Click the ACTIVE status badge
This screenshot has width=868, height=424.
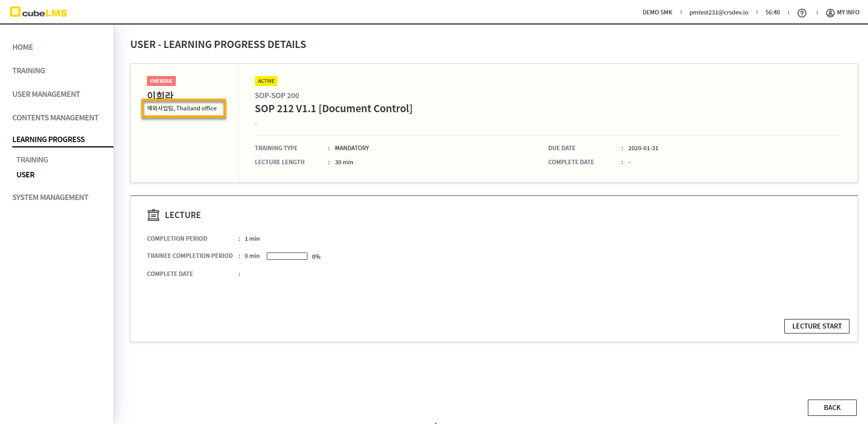click(x=266, y=81)
